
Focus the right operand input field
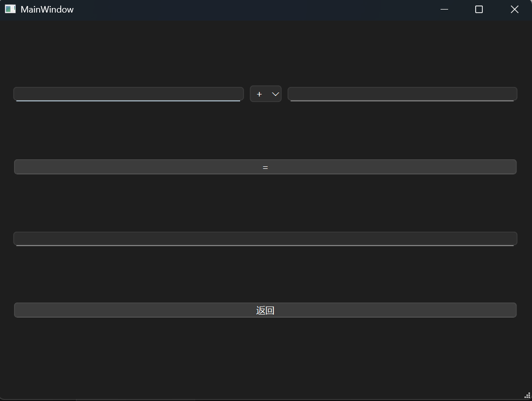(x=402, y=94)
